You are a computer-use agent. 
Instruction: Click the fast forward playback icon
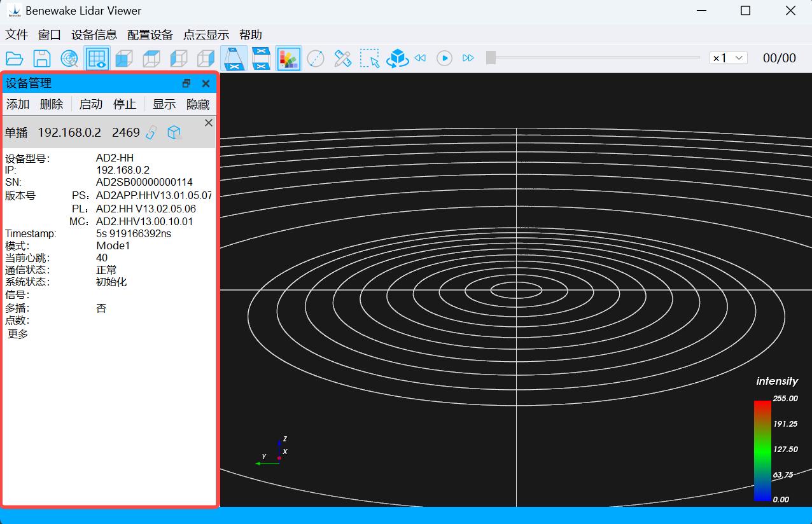coord(468,58)
